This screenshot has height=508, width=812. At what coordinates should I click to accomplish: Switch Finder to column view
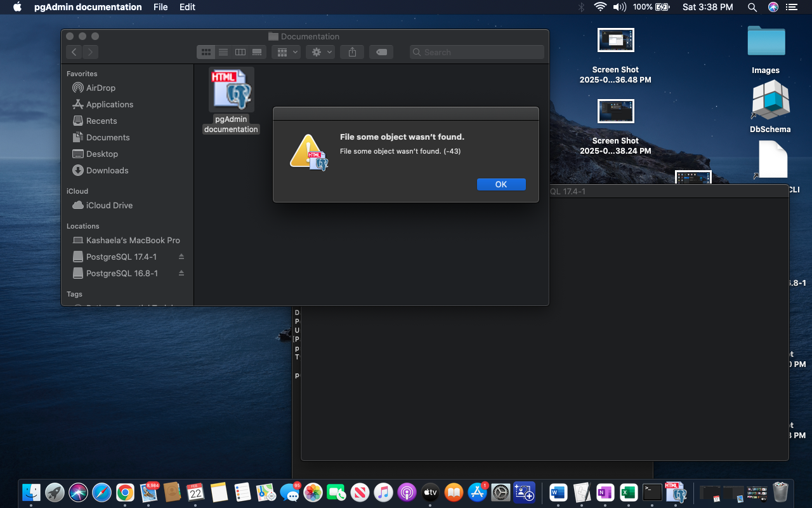pyautogui.click(x=240, y=52)
